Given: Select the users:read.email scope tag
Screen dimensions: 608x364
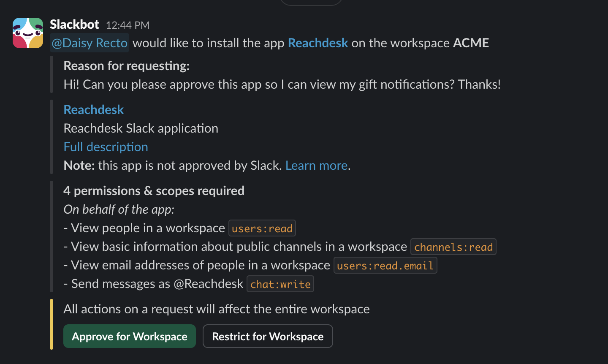Looking at the screenshot, I should click(x=385, y=266).
